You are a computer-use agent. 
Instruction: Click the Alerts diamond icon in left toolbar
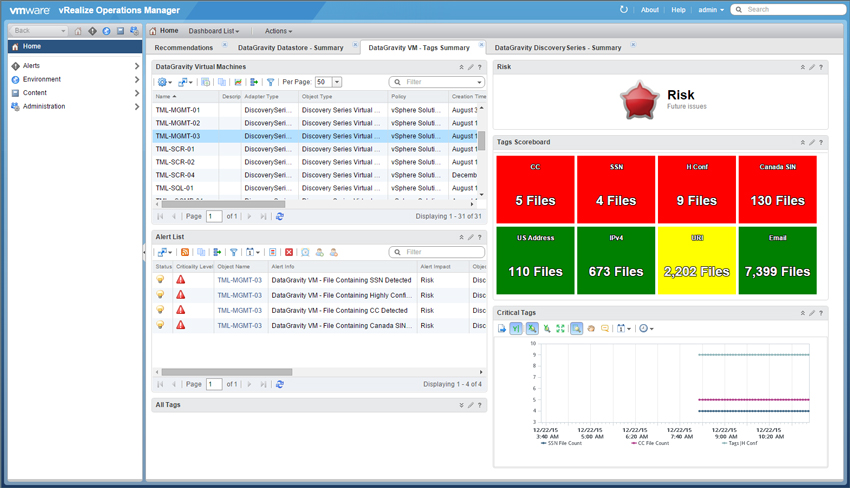(92, 31)
